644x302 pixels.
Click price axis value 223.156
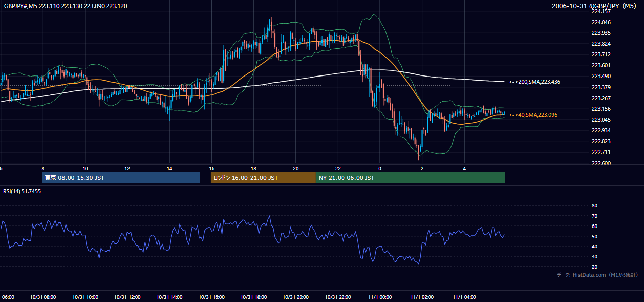click(x=601, y=109)
